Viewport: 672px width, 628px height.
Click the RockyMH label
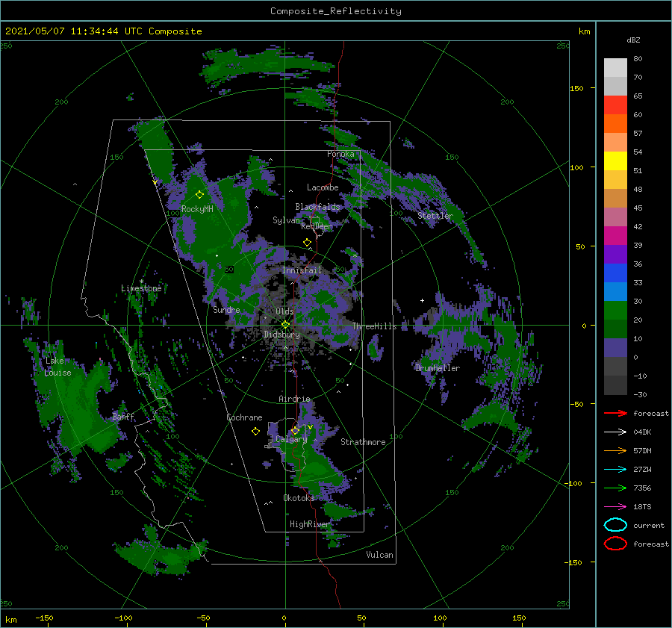tap(197, 209)
